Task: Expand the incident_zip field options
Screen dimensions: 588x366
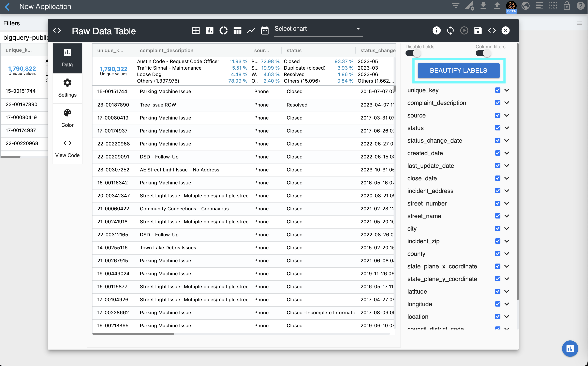Action: tap(507, 241)
